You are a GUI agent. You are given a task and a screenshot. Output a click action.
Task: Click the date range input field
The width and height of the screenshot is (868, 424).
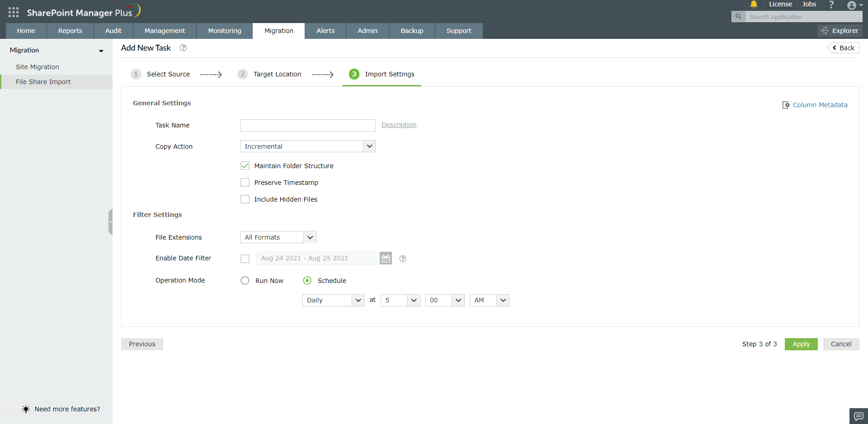pos(318,258)
